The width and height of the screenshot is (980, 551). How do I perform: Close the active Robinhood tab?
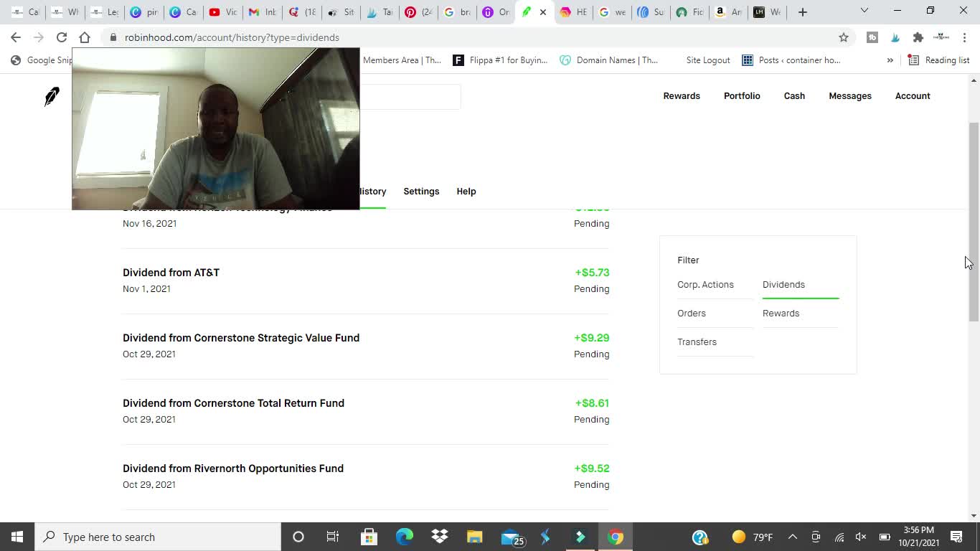tap(543, 12)
